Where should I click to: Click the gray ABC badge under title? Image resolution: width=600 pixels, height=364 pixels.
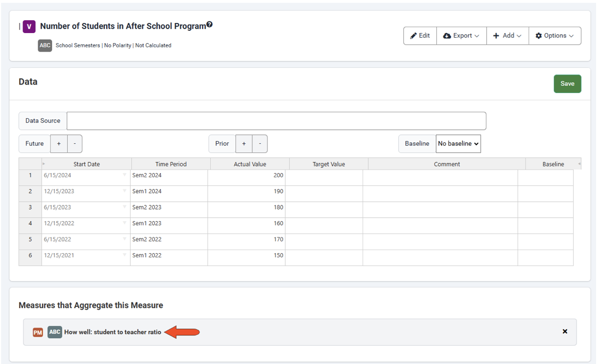coord(45,45)
